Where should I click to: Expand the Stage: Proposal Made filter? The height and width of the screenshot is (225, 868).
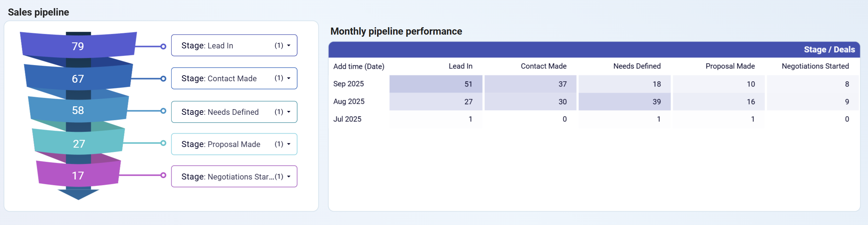[x=234, y=144]
